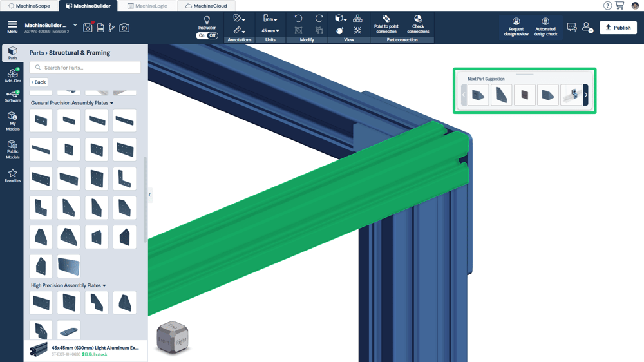Open the 45 mm units dropdown
644x362 pixels.
coord(270,30)
